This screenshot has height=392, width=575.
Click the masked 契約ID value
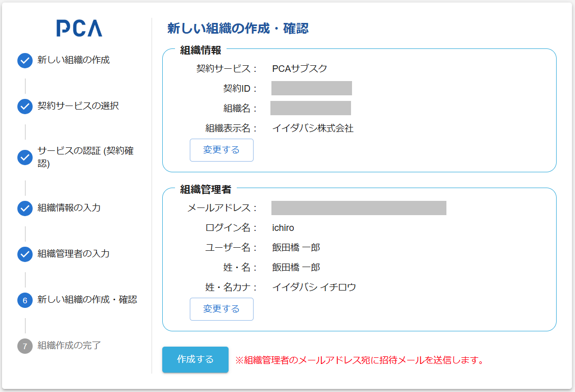click(x=312, y=88)
